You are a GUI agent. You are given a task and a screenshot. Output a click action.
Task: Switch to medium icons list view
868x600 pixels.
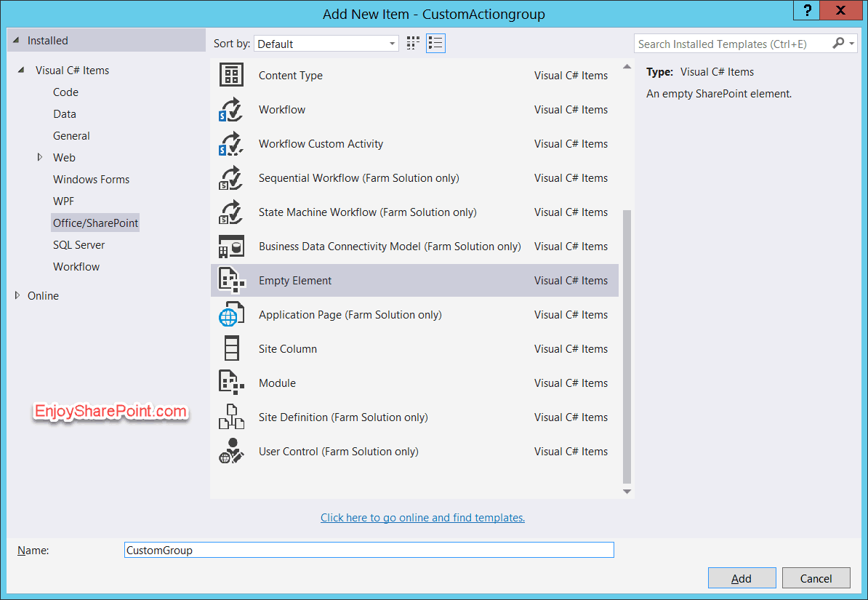435,43
